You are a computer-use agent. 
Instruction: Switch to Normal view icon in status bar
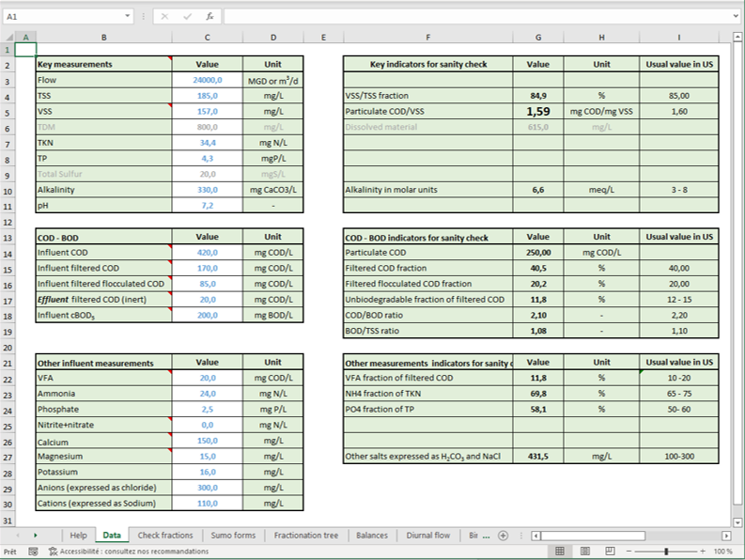click(560, 552)
